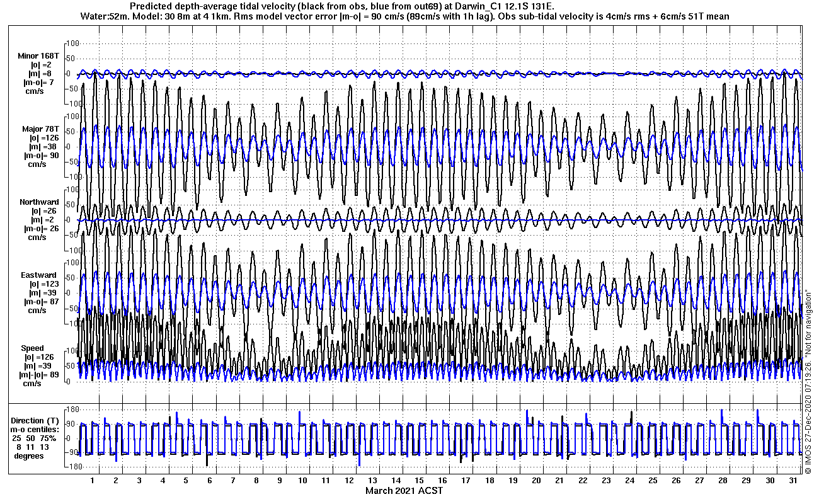
Task: Click the 'Speed' panel label
Action: [x=33, y=348]
